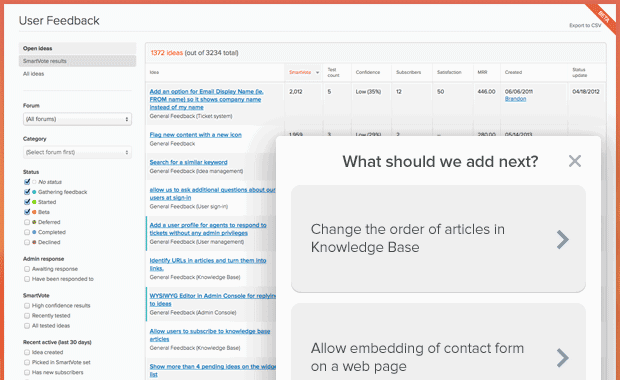Open idea 'Allow users to subscribe to knowledge base articles'
Viewport: 620px width, 380px height.
tap(210, 335)
